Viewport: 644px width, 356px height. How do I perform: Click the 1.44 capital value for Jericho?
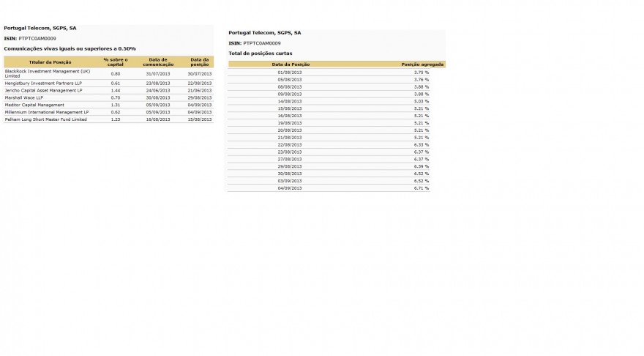116,90
